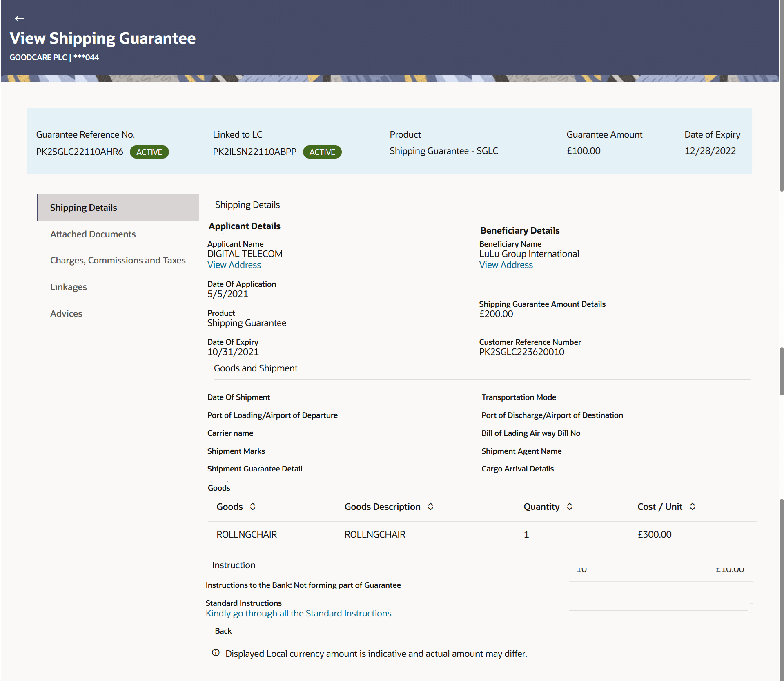Open the Attached Documents side tab
784x681 pixels.
coord(93,234)
